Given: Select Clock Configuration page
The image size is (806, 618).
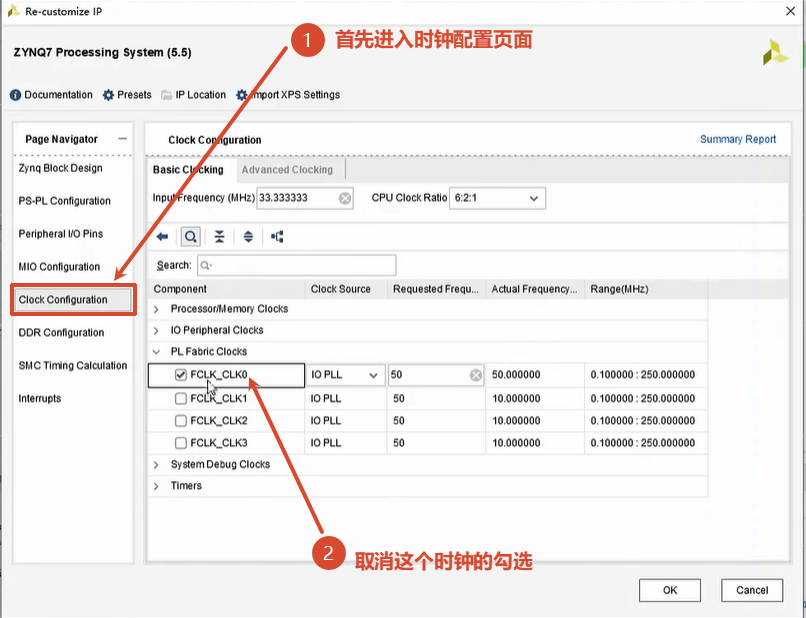Looking at the screenshot, I should coord(73,300).
